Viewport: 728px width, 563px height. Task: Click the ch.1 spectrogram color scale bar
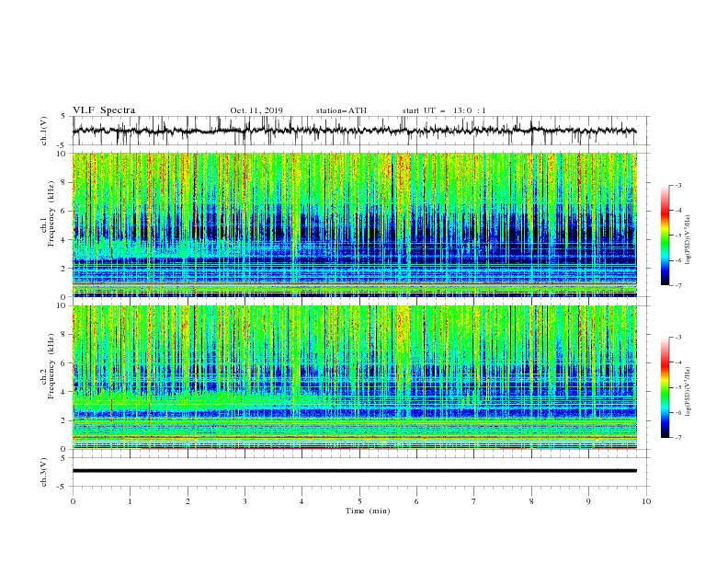(x=665, y=235)
